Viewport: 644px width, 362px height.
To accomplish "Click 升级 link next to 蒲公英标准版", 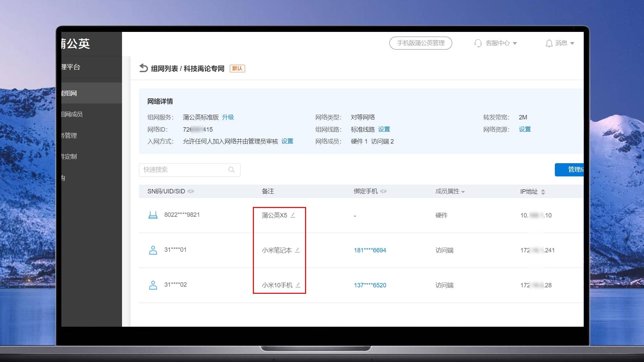I will (x=228, y=117).
